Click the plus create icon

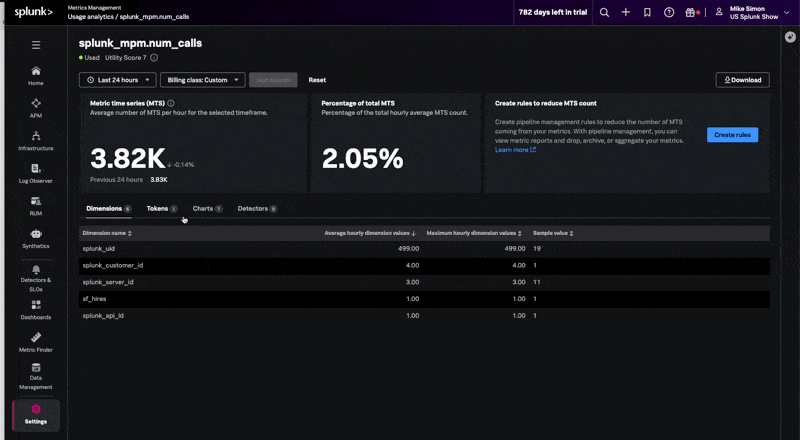(626, 12)
